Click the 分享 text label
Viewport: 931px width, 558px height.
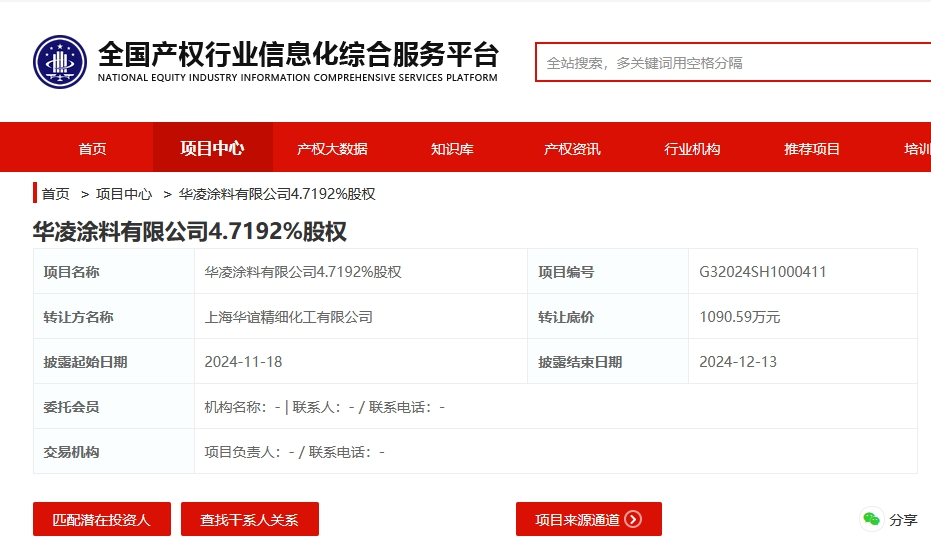[x=903, y=520]
